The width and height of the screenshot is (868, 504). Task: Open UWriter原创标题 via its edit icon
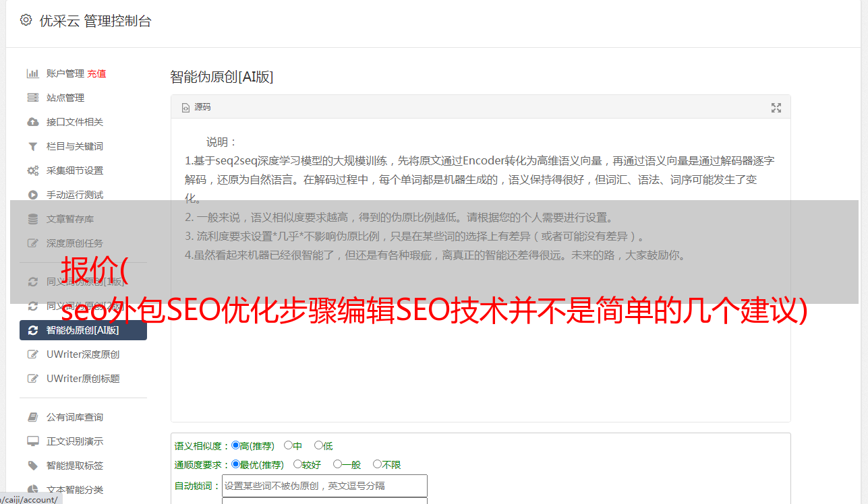[32, 379]
